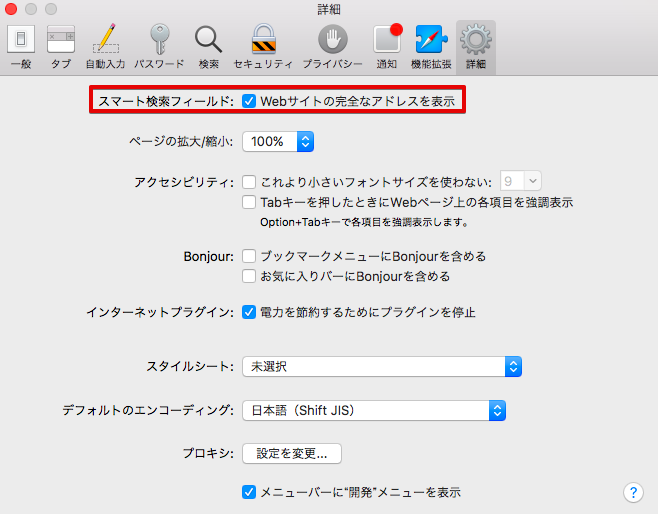658x514 pixels.
Task: Click the Option+Tabキー hint text
Action: pos(364,222)
